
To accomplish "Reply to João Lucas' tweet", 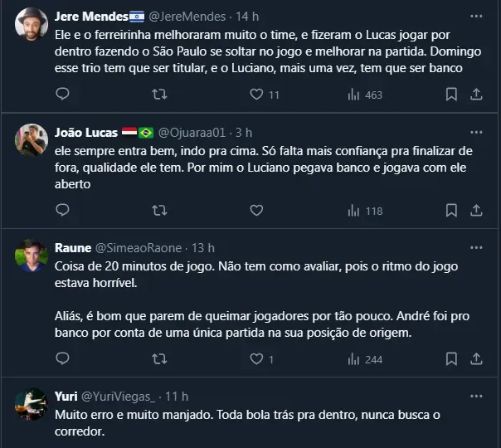I will [x=62, y=211].
